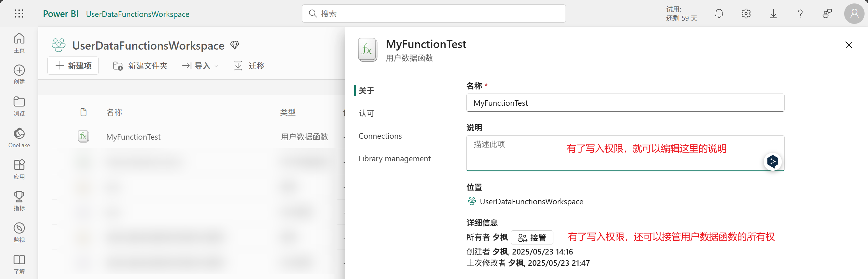
Task: Go to Home in left sidebar
Action: (19, 42)
